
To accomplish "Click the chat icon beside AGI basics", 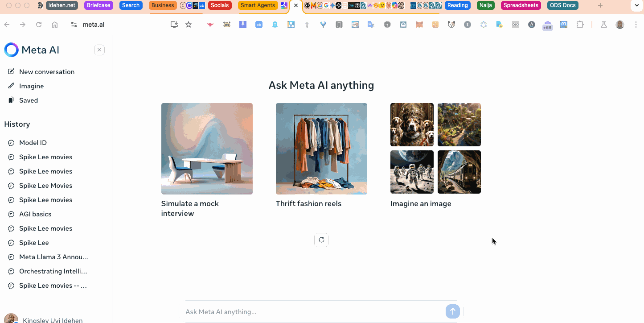I will [11, 214].
